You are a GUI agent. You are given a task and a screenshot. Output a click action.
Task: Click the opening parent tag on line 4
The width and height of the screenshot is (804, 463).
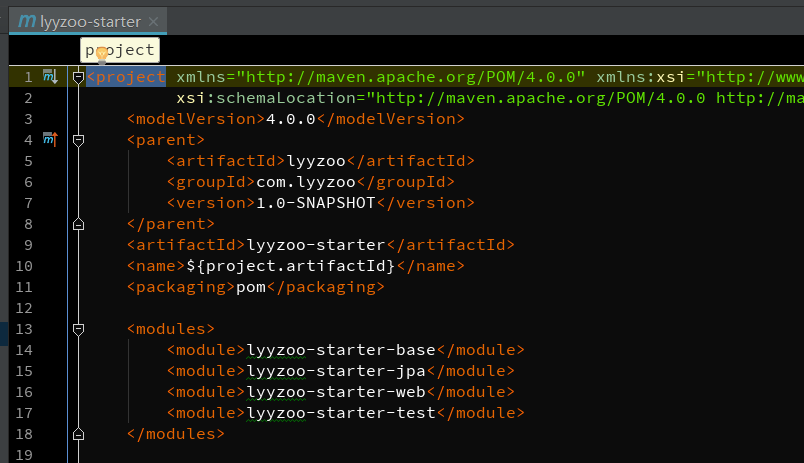pyautogui.click(x=166, y=140)
